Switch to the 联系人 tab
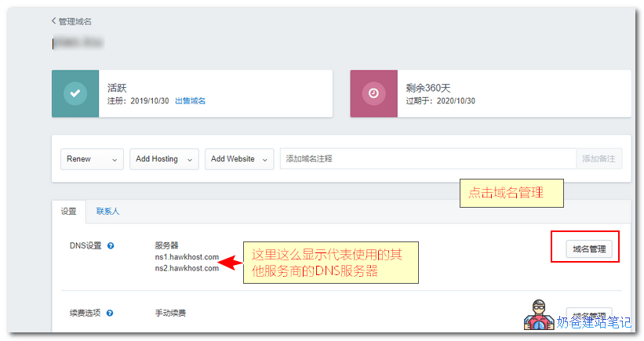Viewport: 644px width, 341px height. coord(107,212)
